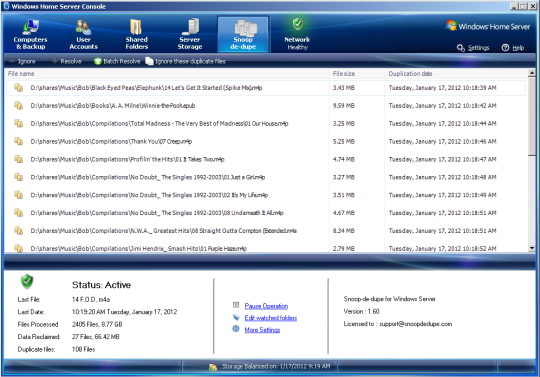Click the green shield status icon
This screenshot has width=540, height=377.
[27, 282]
